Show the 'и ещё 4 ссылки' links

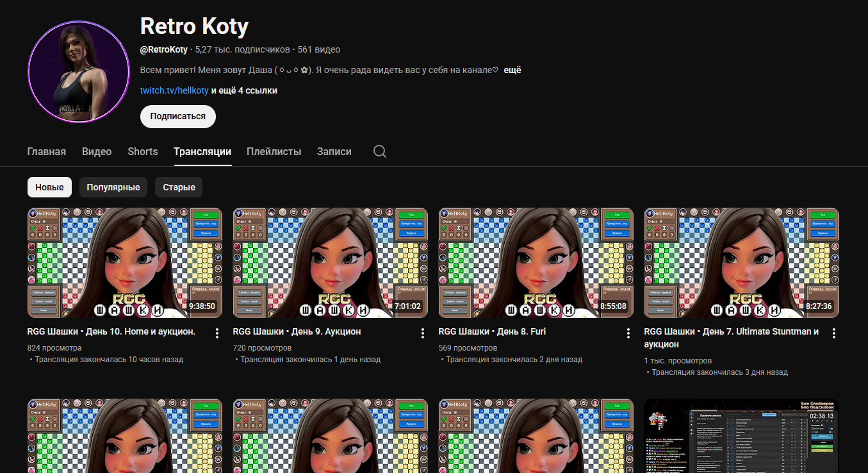point(244,90)
